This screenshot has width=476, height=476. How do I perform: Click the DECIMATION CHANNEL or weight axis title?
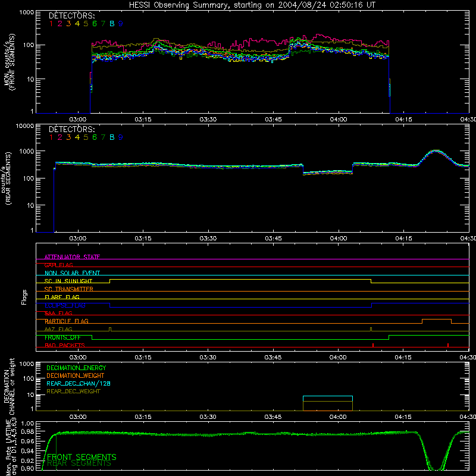click(9, 386)
